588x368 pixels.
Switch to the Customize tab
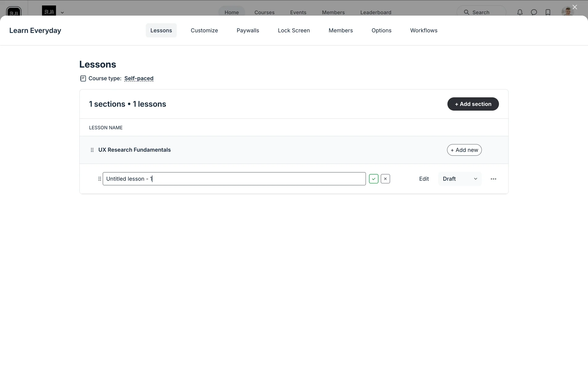tap(204, 30)
